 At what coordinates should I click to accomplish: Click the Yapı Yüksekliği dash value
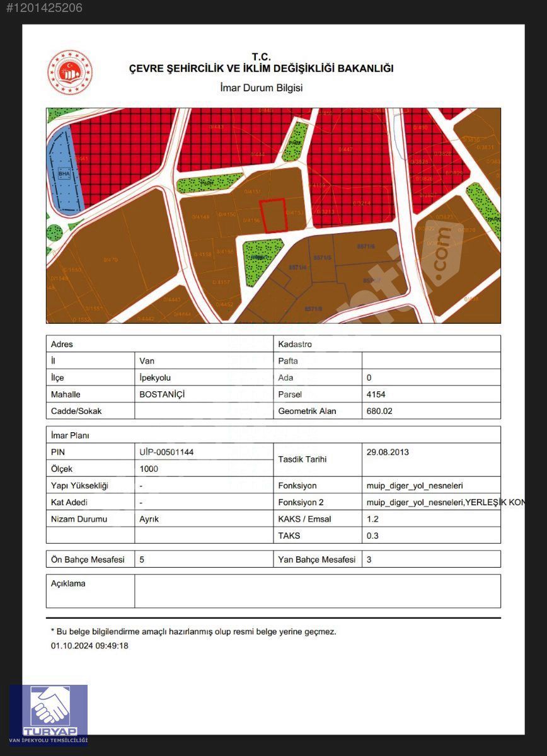pos(141,486)
